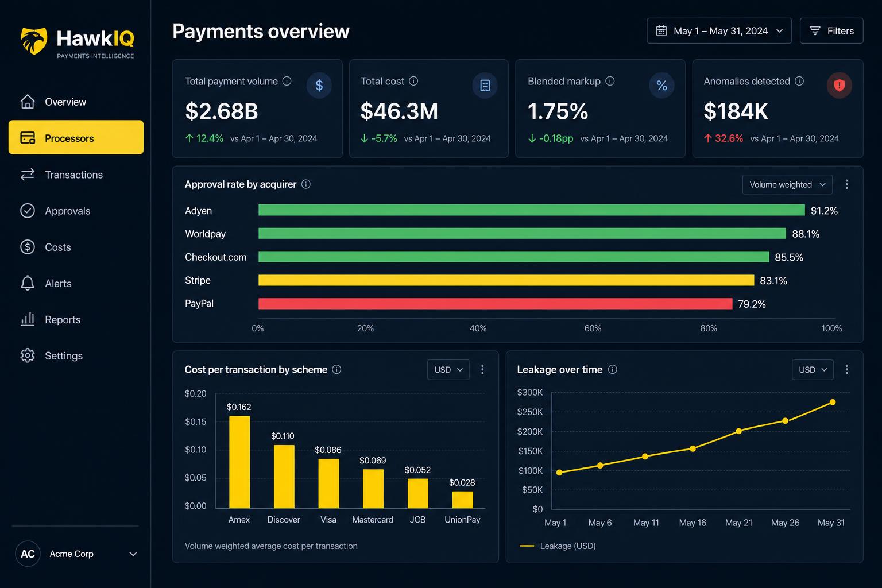Click the Settings gear icon
Viewport: 882px width, 588px height.
pyautogui.click(x=28, y=355)
